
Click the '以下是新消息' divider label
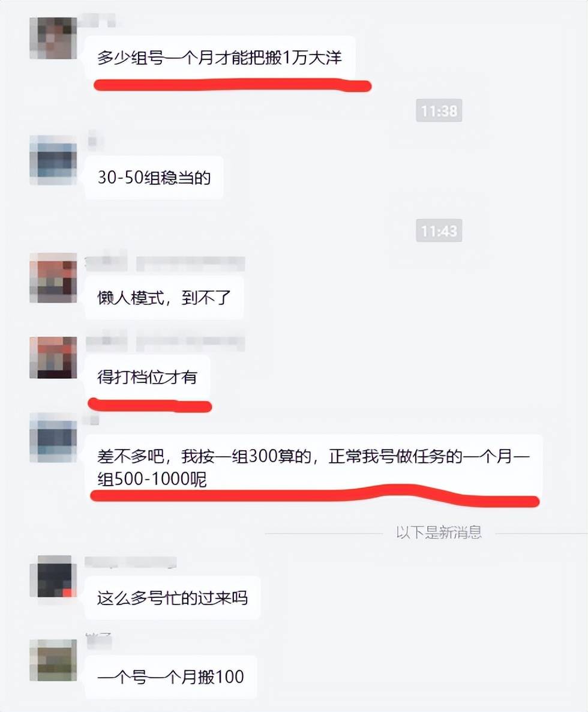pos(439,532)
